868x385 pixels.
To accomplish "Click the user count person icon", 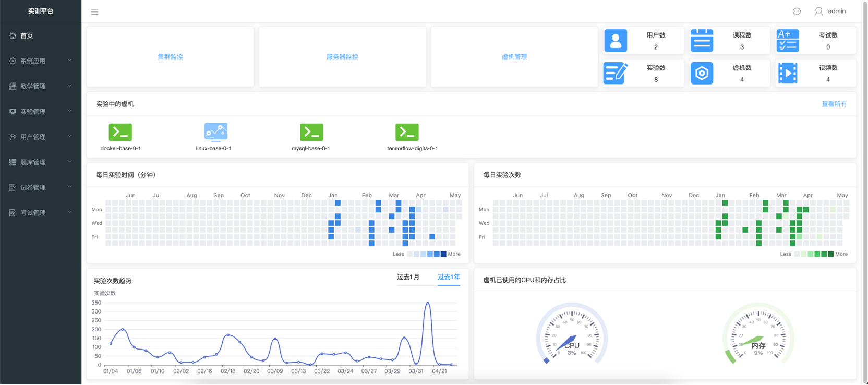I will pyautogui.click(x=616, y=41).
